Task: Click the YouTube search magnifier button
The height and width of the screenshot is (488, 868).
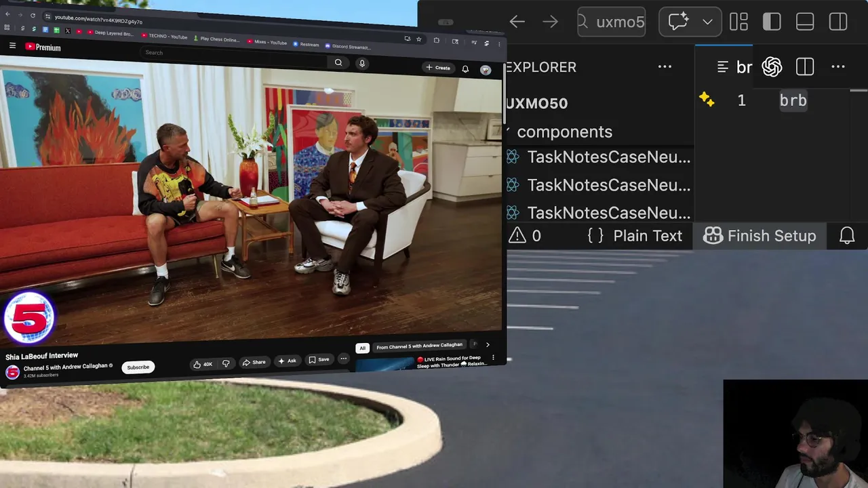Action: (x=338, y=62)
